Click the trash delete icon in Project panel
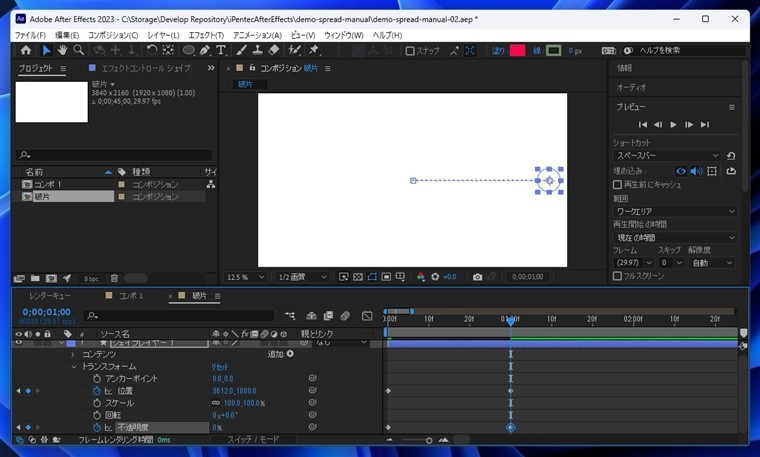This screenshot has height=457, width=760. tap(114, 278)
